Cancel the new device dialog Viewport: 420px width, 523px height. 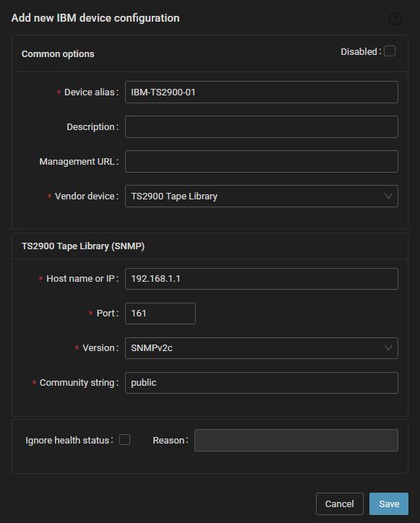coord(340,503)
